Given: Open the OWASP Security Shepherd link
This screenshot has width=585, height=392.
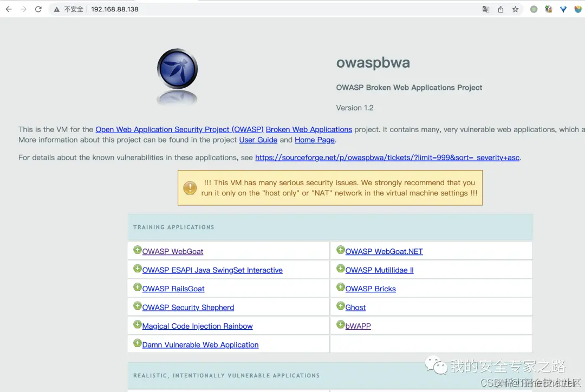Looking at the screenshot, I should [188, 308].
